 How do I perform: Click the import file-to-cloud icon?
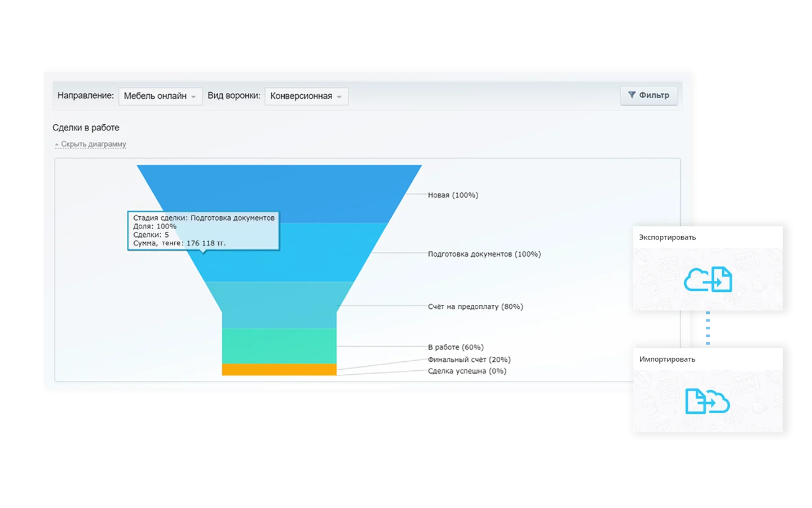pos(707,401)
